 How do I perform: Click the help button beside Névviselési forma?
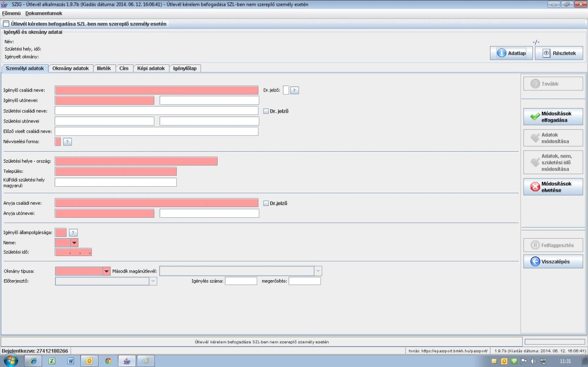(x=67, y=142)
